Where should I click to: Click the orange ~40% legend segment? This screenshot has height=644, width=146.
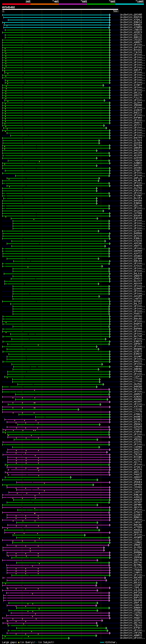point(45,4)
